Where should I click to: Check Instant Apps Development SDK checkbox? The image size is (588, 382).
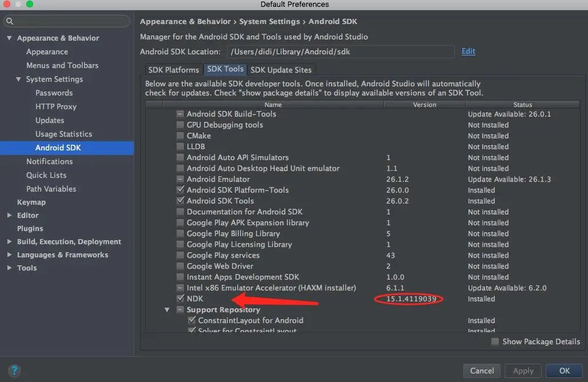(181, 277)
